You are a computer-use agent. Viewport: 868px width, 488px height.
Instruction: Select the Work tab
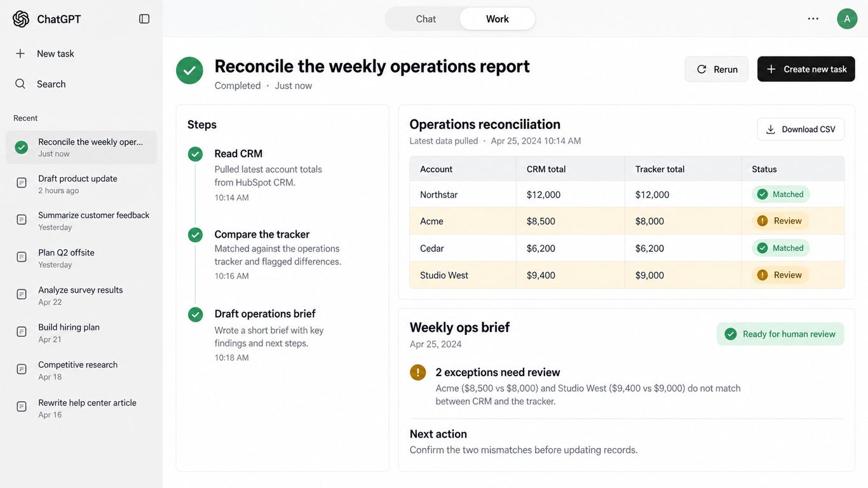498,19
